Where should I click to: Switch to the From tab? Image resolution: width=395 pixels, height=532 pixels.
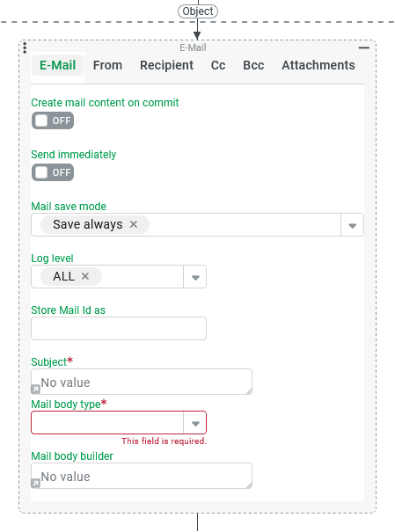[107, 65]
